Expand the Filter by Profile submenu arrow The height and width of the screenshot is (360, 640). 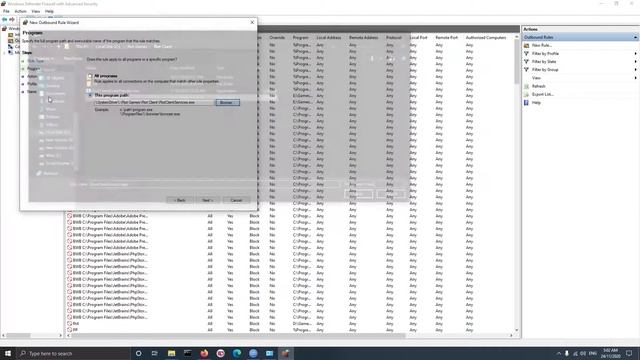[x=636, y=53]
